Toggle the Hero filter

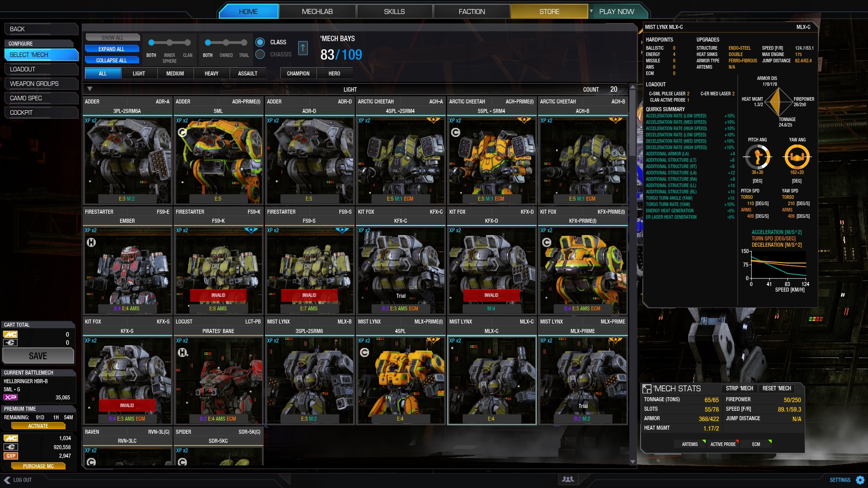click(x=334, y=73)
